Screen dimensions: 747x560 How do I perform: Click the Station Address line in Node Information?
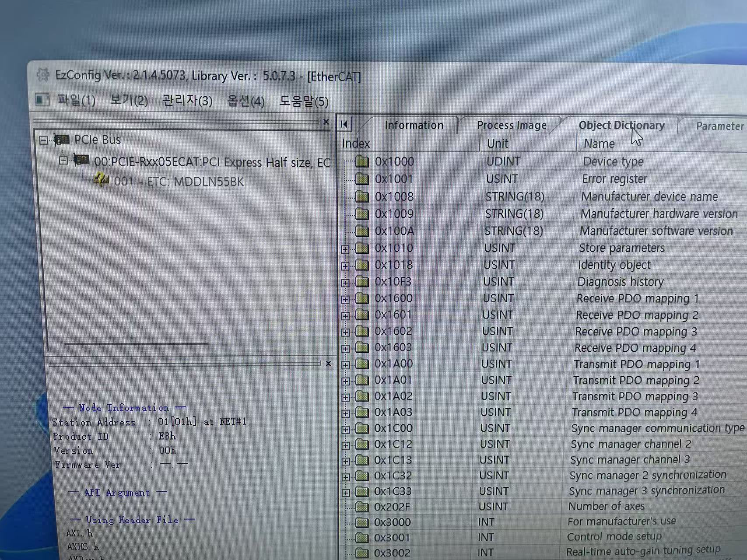[x=149, y=422]
